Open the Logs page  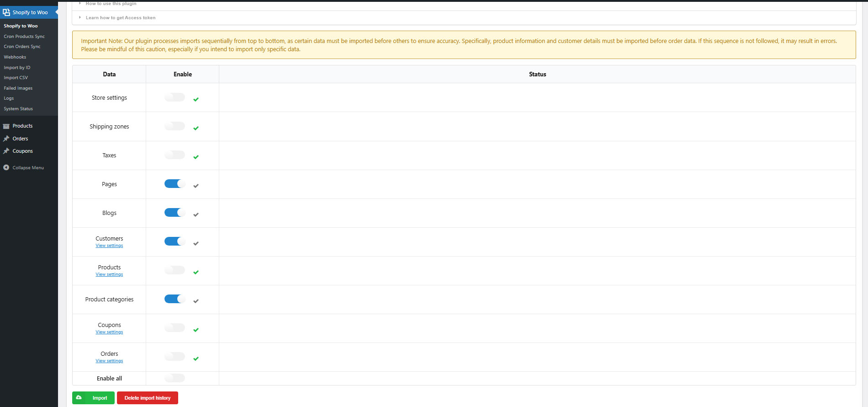click(9, 98)
